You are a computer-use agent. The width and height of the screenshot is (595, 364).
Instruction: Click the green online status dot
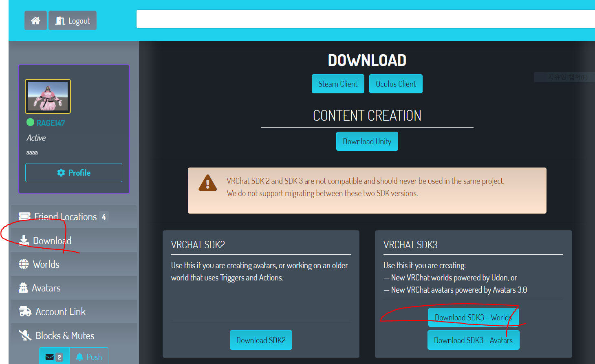point(30,122)
